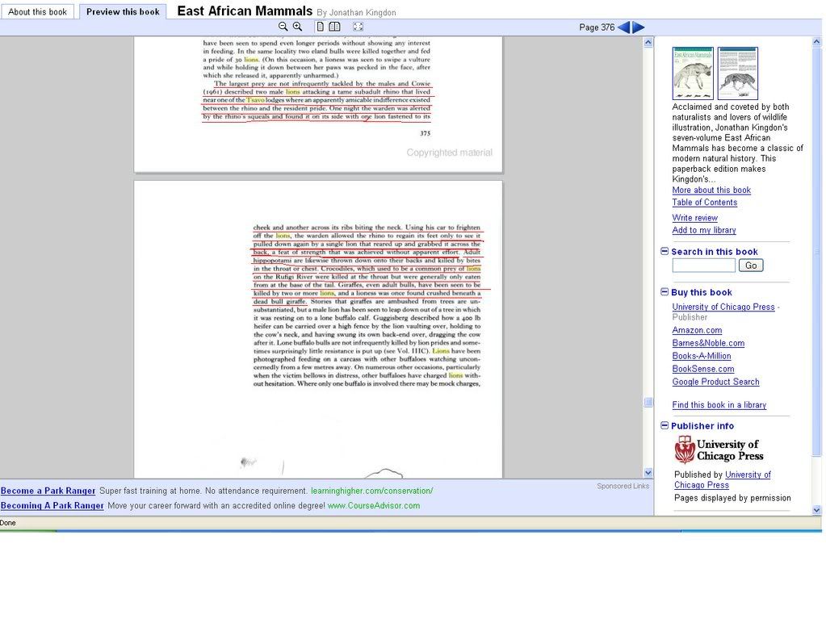Click sidebar scrollbar down arrow

[817, 510]
